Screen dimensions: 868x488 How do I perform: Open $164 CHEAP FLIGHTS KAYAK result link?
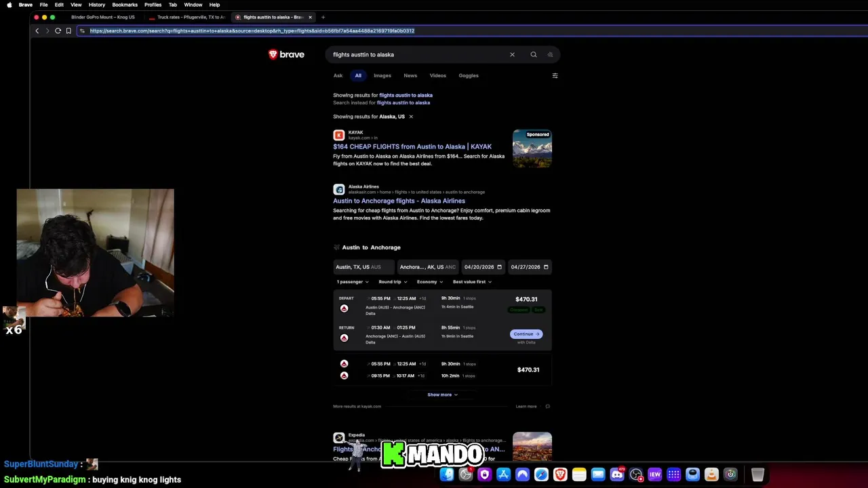pyautogui.click(x=412, y=146)
